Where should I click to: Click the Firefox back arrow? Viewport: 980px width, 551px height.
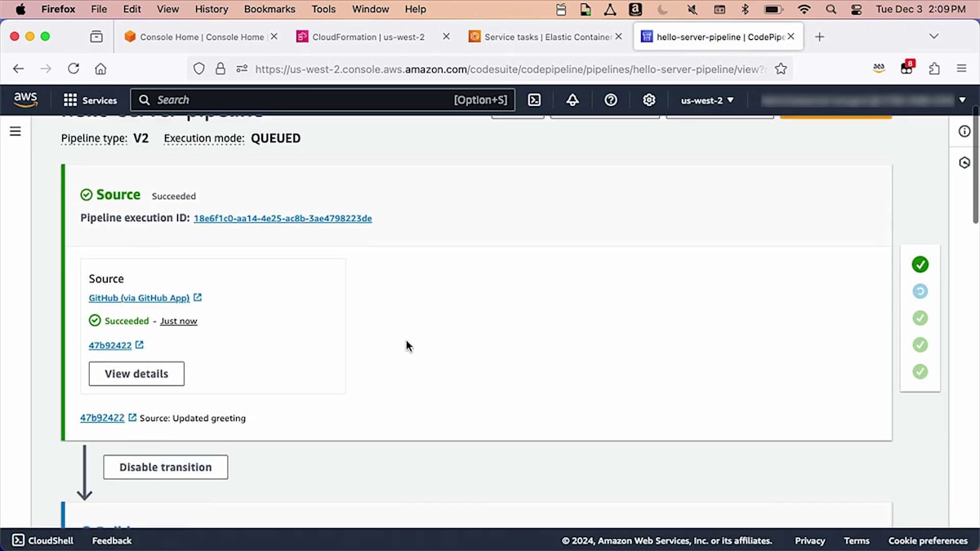tap(19, 69)
